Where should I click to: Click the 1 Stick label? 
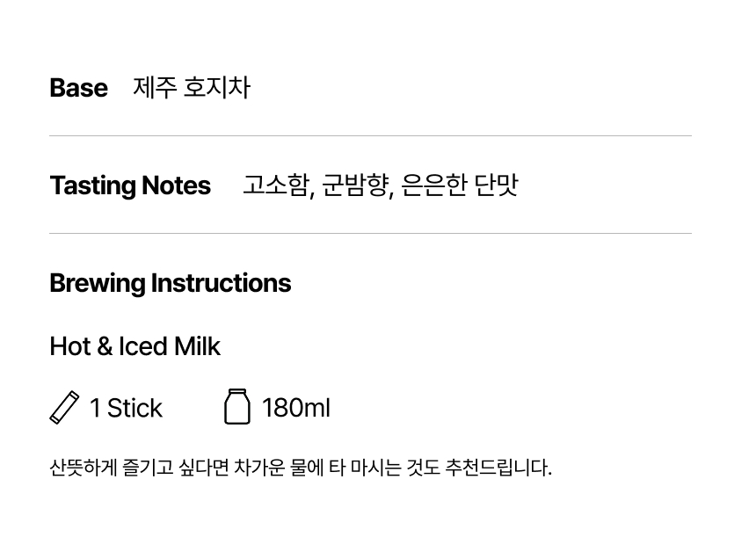(x=126, y=408)
